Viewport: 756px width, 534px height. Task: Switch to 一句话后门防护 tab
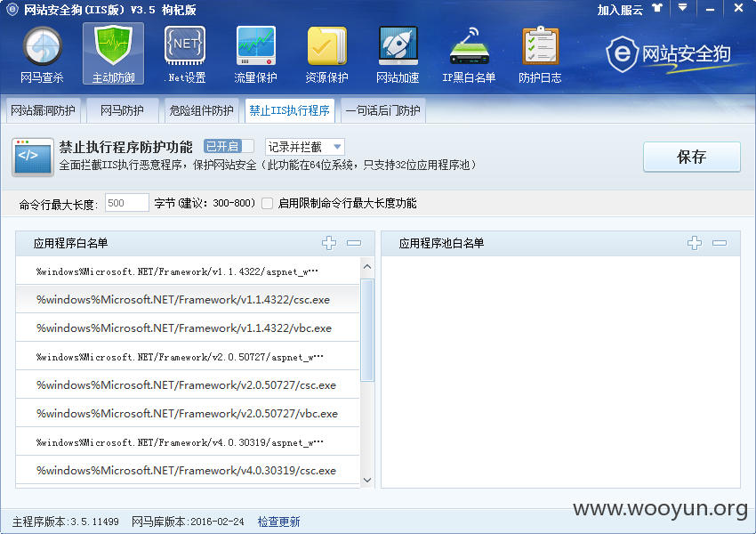coord(382,110)
